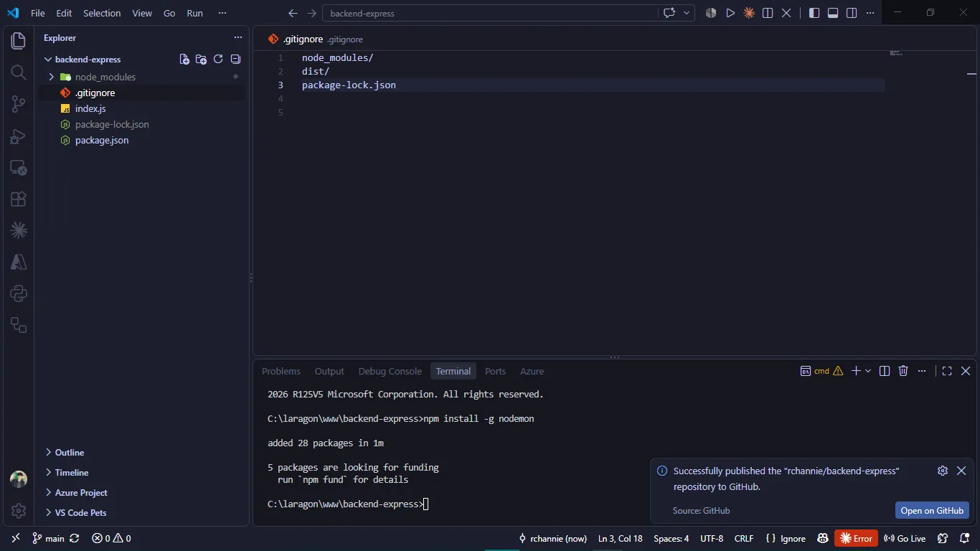980x551 pixels.
Task: Open the Go menu
Action: pos(169,13)
